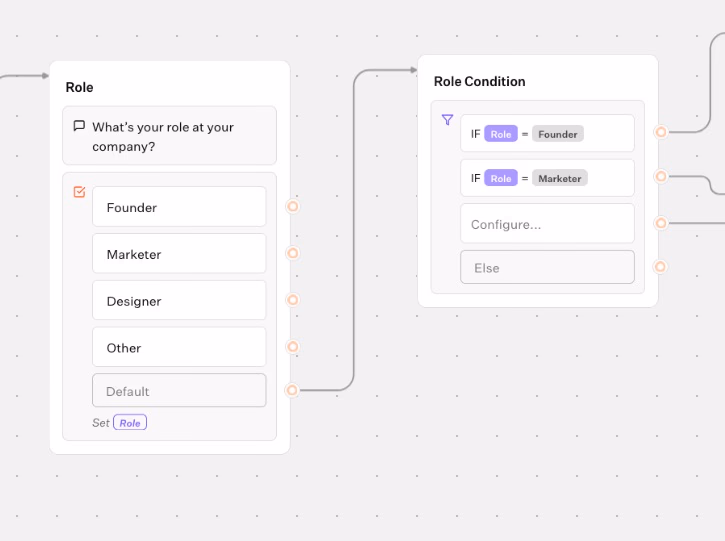Click the purple filter icon in Role Condition

point(447,120)
